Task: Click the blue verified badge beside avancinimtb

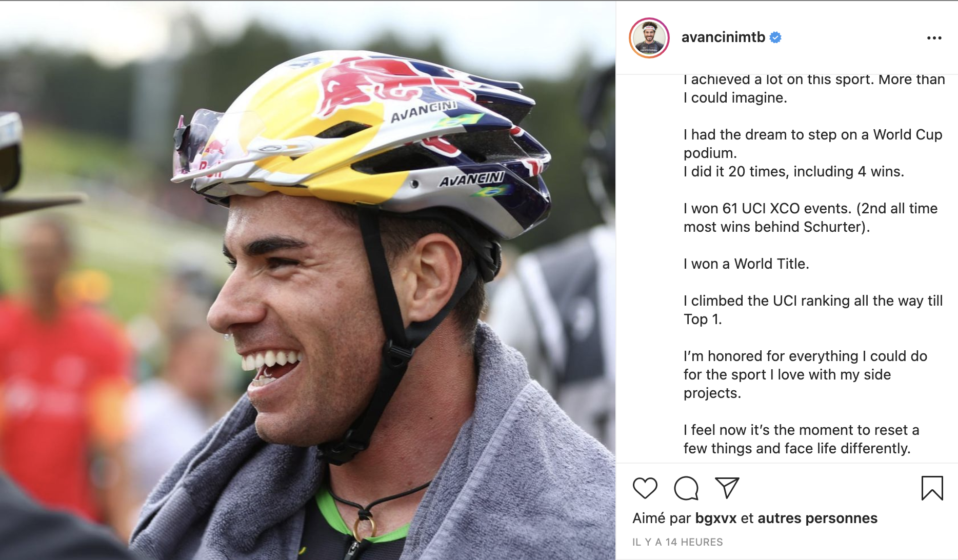Action: (775, 37)
